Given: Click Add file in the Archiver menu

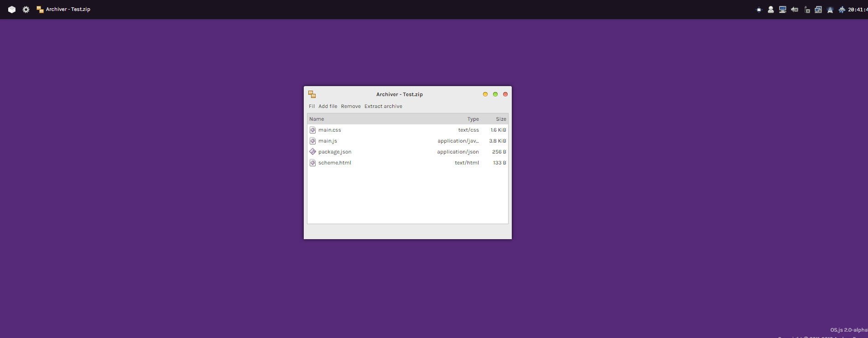Looking at the screenshot, I should (x=328, y=106).
